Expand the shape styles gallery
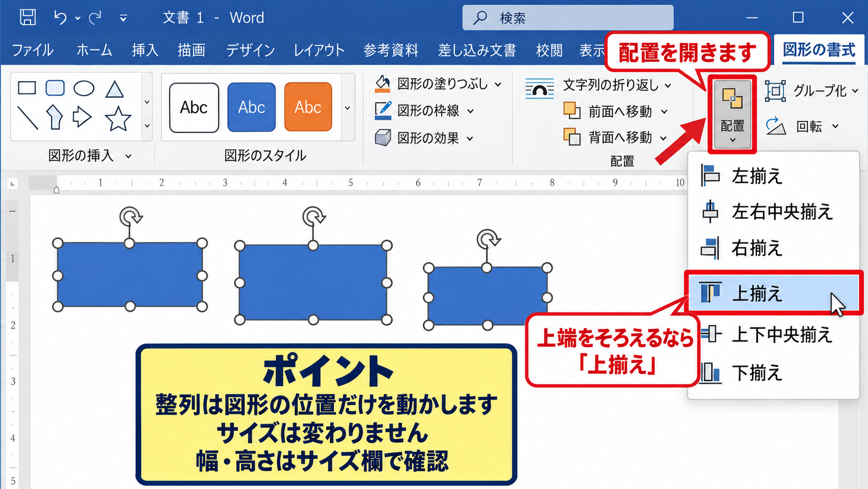The width and height of the screenshot is (868, 489). point(347,108)
